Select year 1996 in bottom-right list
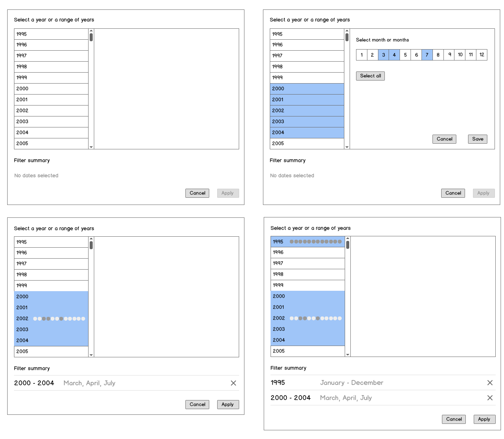The height and width of the screenshot is (439, 504). coord(308,253)
